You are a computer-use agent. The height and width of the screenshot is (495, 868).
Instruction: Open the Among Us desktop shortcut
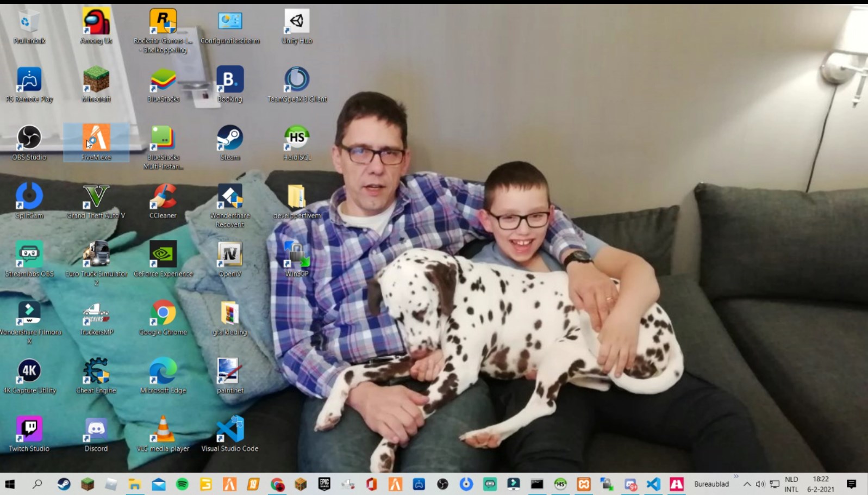96,22
